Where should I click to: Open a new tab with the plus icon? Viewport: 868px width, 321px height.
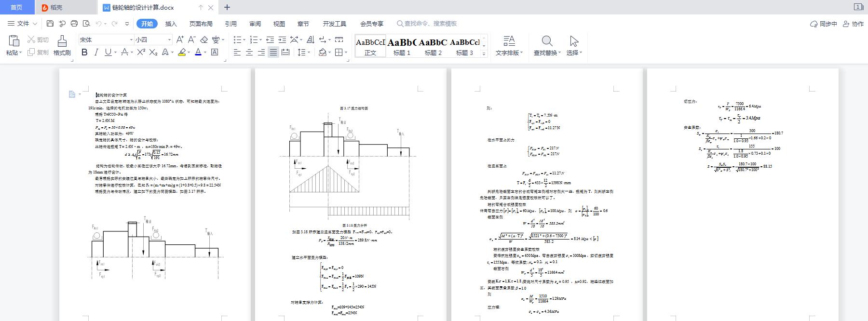[227, 7]
